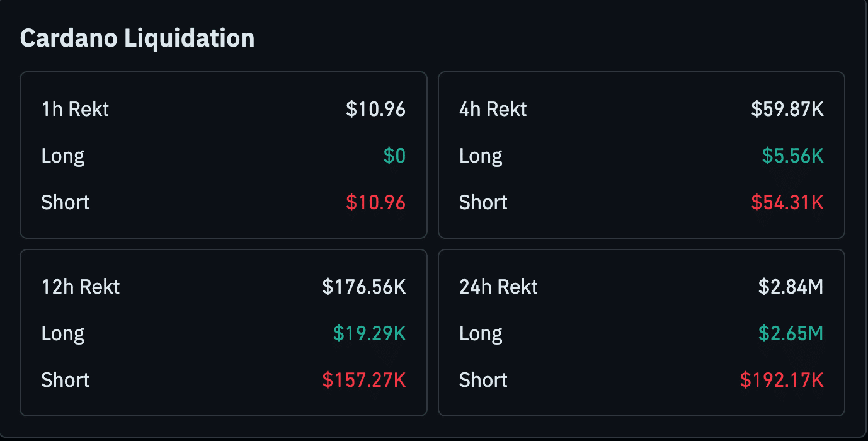Image resolution: width=868 pixels, height=441 pixels.
Task: Click the red $10.96 short value
Action: click(375, 202)
